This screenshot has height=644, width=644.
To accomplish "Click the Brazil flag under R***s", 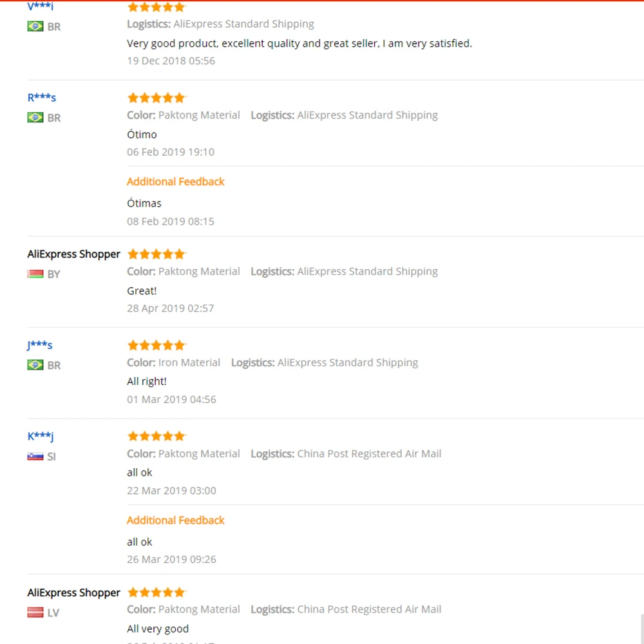I will pyautogui.click(x=35, y=118).
